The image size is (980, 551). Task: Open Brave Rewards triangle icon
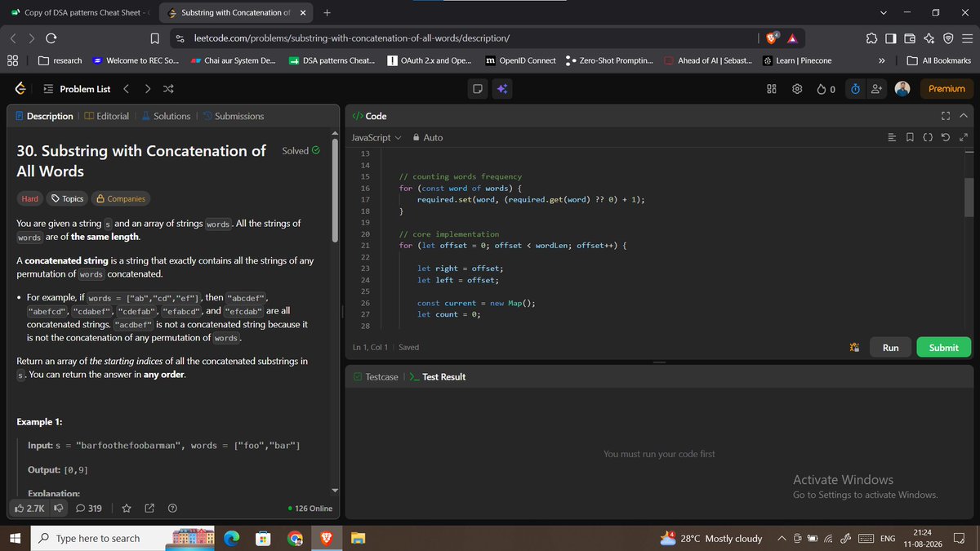tap(792, 38)
